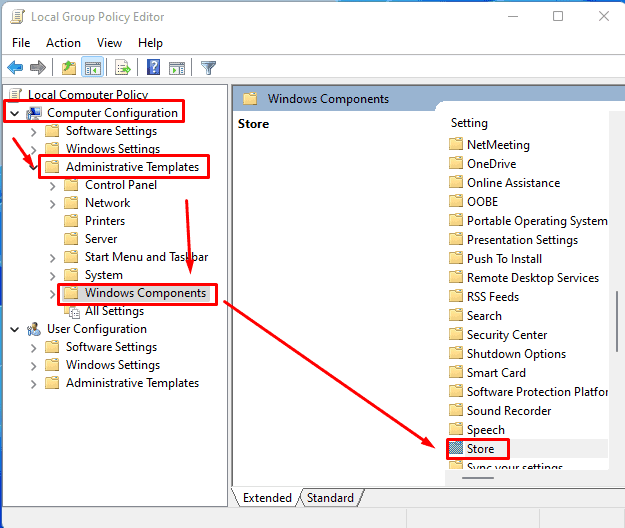Click the Speech folder icon
Image resolution: width=625 pixels, height=528 pixels.
click(456, 429)
